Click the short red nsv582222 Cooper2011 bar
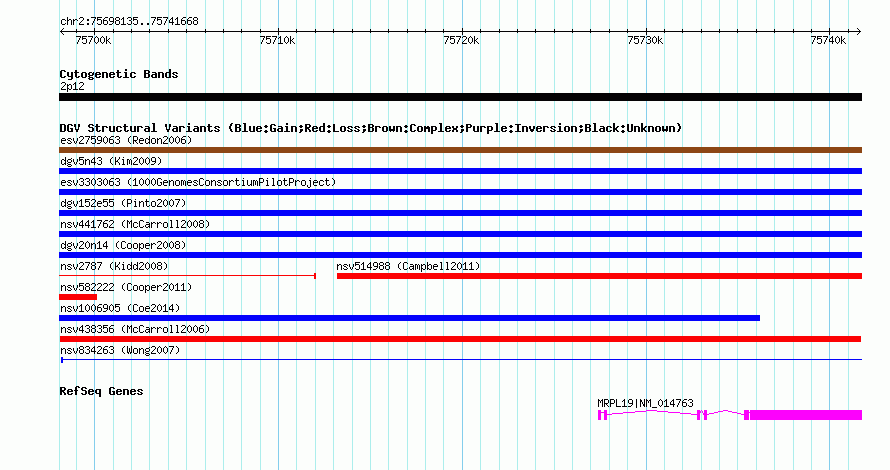The height and width of the screenshot is (470, 890). pyautogui.click(x=78, y=297)
